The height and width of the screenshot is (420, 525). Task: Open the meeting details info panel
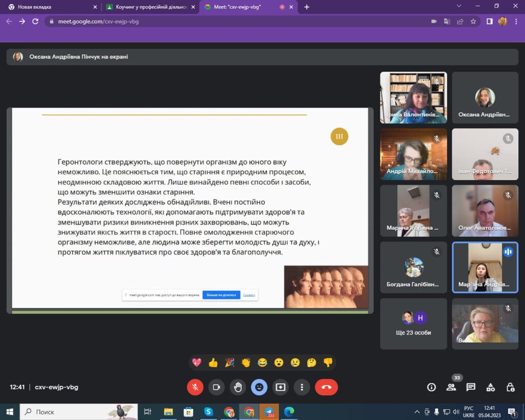432,387
